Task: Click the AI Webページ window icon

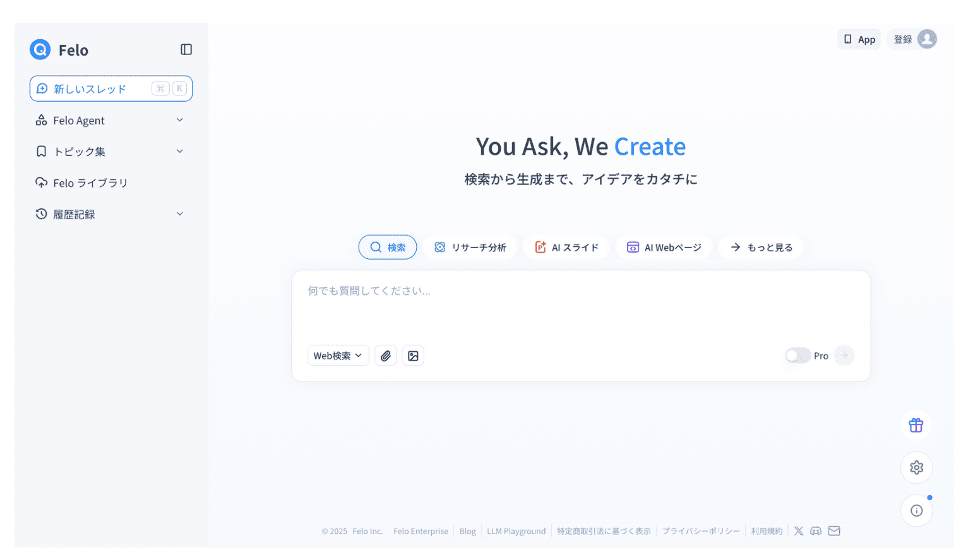Action: pyautogui.click(x=633, y=247)
